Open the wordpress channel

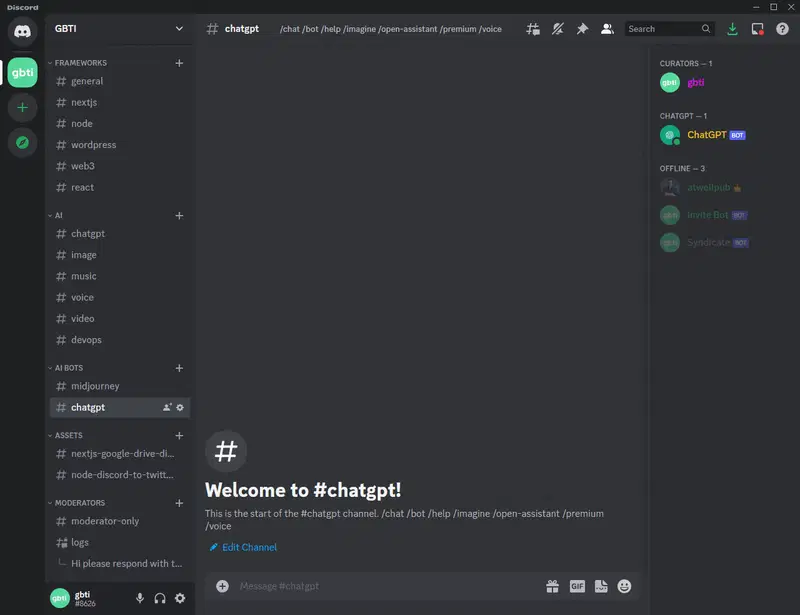[120, 145]
